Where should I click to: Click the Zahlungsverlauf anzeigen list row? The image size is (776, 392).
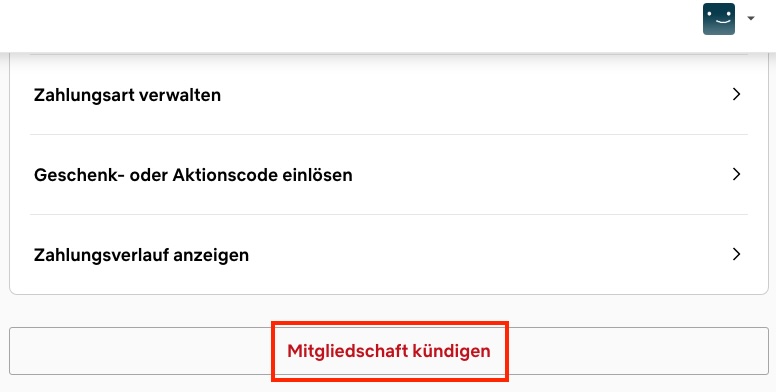pos(388,254)
